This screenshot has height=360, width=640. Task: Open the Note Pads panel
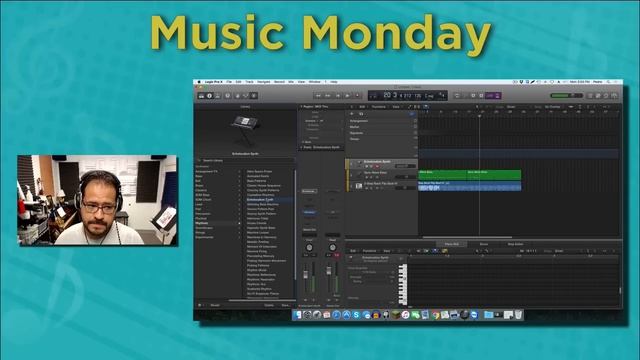[598, 96]
